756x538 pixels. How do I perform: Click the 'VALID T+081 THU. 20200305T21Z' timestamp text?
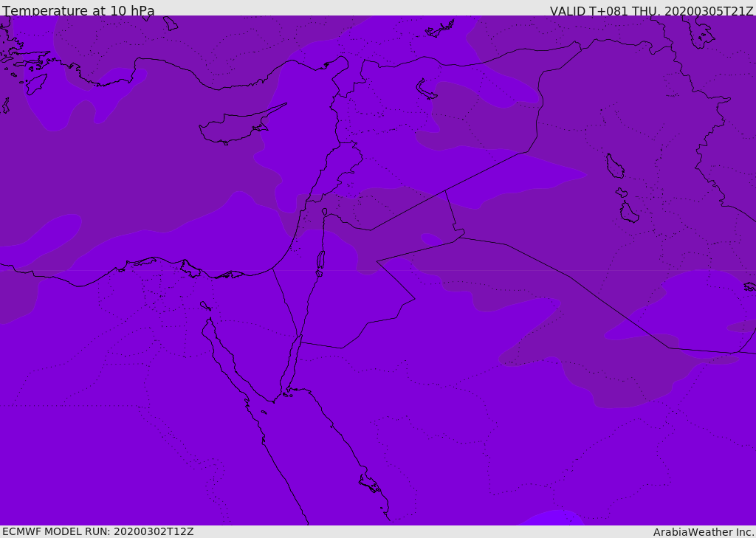pyautogui.click(x=651, y=11)
